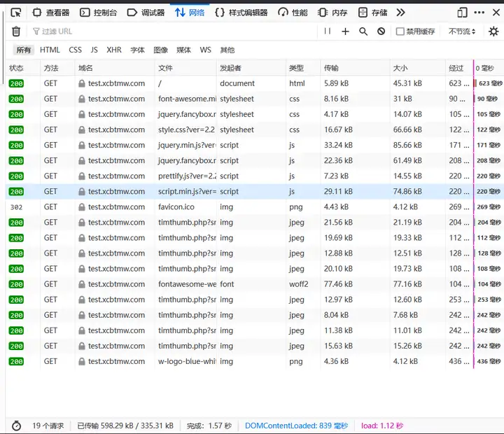Toggle responsive design mode icon
Screen dimensions: 504x434
pos(462,13)
